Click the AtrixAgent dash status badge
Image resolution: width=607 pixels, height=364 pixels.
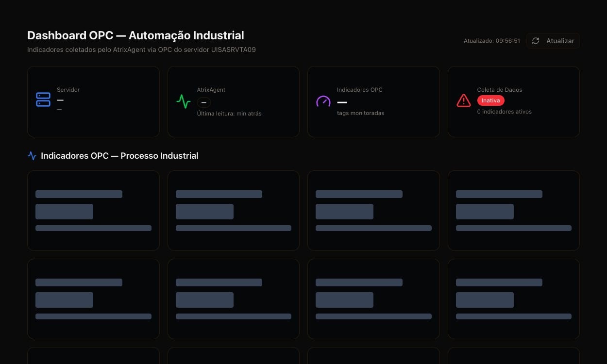[x=203, y=102]
